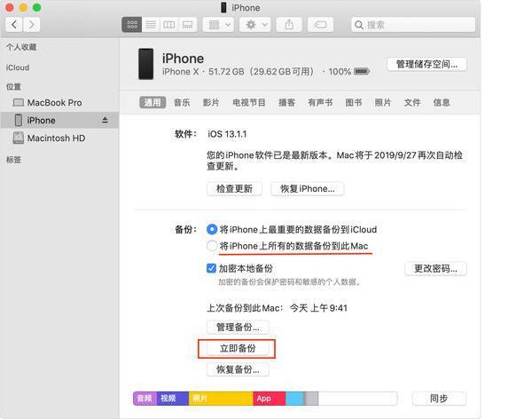Open the group-by arrangement dropdown
The width and height of the screenshot is (532, 419).
[x=218, y=25]
